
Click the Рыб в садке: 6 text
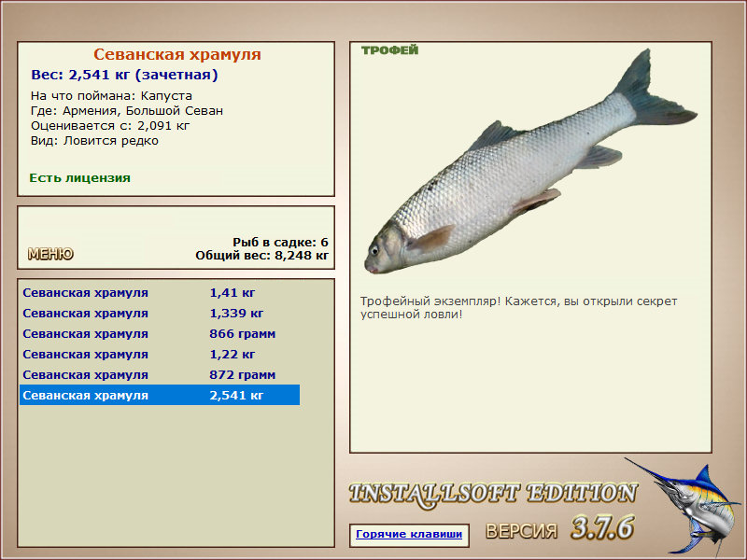coord(281,243)
